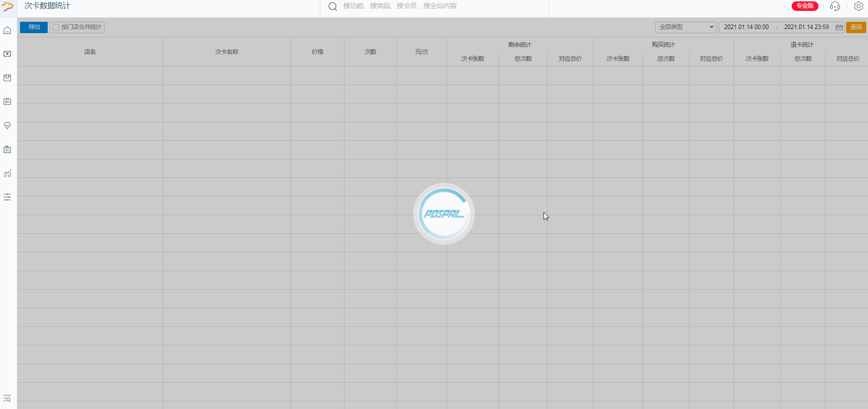
Task: Open the home icon in sidebar
Action: tap(7, 30)
